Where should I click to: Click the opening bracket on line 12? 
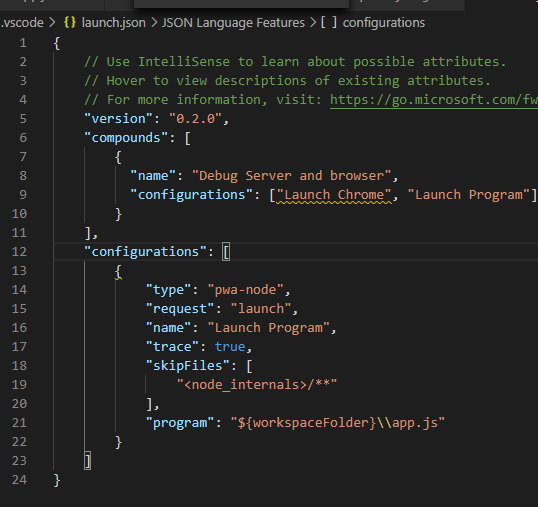[x=226, y=252]
